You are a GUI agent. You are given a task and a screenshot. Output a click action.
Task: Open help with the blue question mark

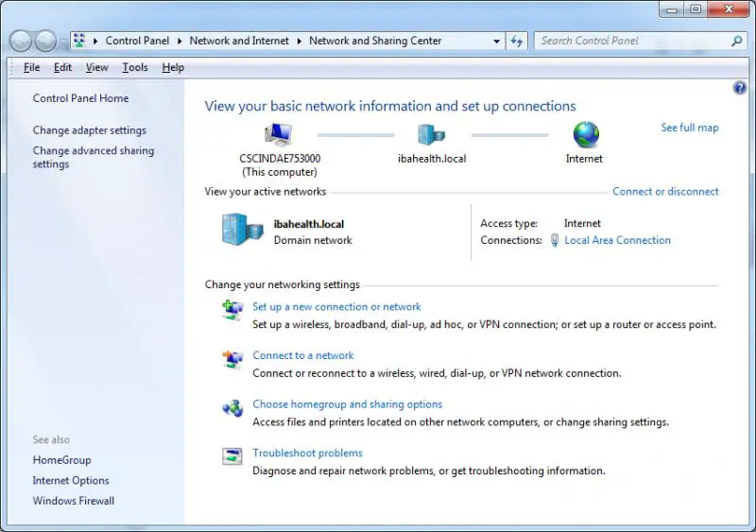[740, 88]
